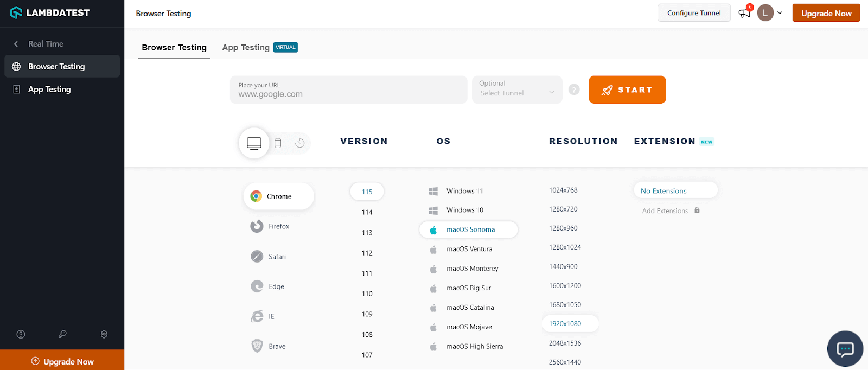Image resolution: width=868 pixels, height=370 pixels.
Task: Select Chrome version 110
Action: (367, 294)
